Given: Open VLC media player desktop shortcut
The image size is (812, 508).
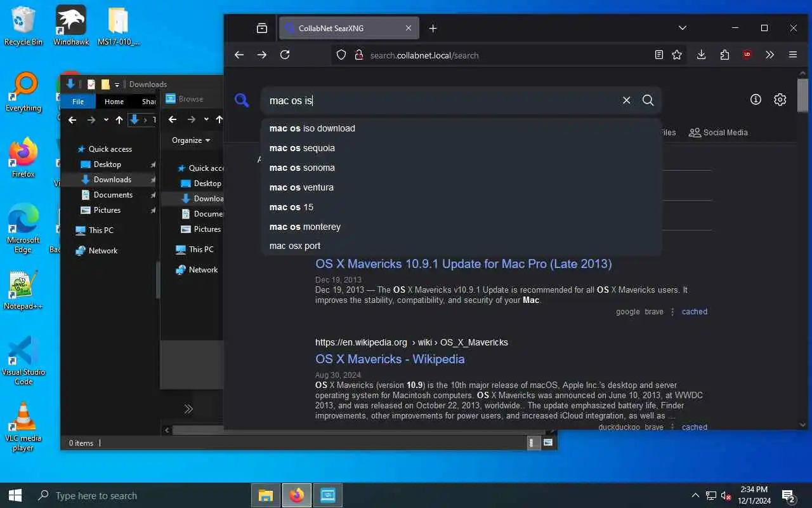Looking at the screenshot, I should tap(23, 427).
